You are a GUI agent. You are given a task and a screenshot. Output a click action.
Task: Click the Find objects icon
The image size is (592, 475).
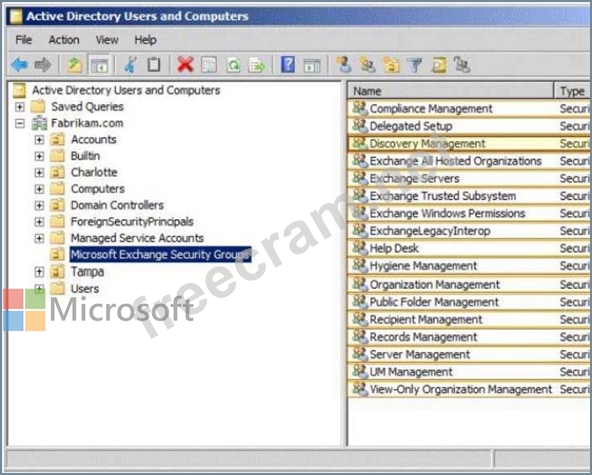(x=438, y=65)
